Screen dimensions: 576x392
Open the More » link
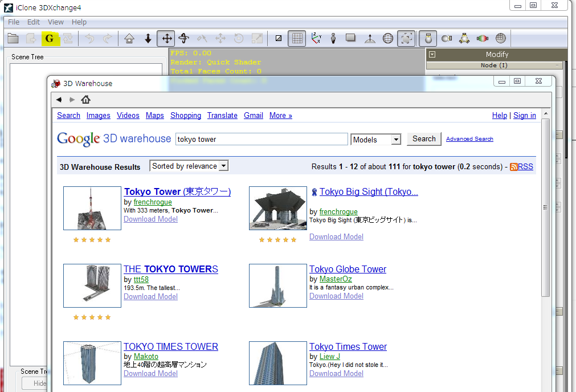281,115
